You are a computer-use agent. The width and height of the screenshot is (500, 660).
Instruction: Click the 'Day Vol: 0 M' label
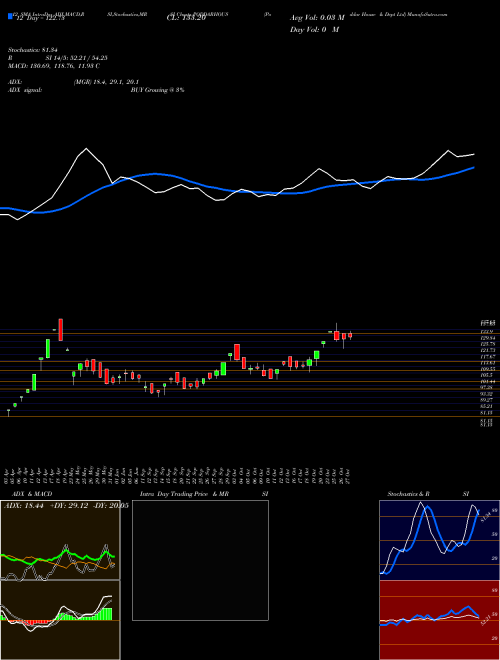(x=314, y=30)
